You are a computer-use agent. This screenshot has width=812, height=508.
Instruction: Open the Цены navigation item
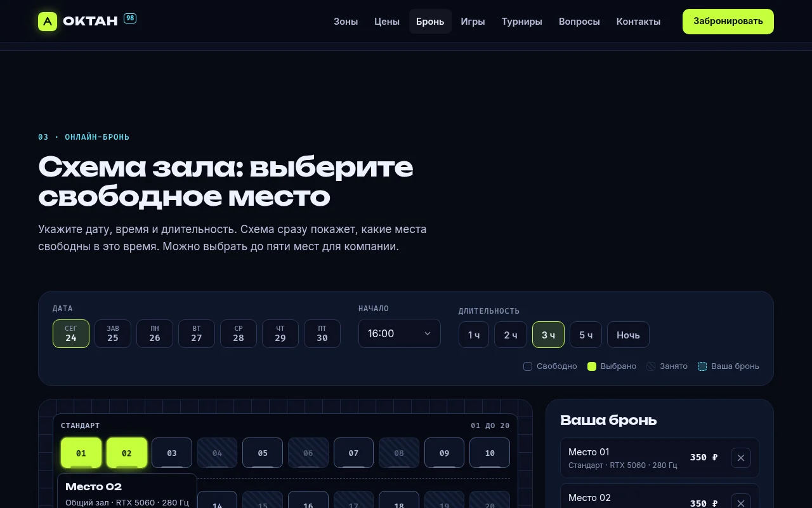click(387, 22)
